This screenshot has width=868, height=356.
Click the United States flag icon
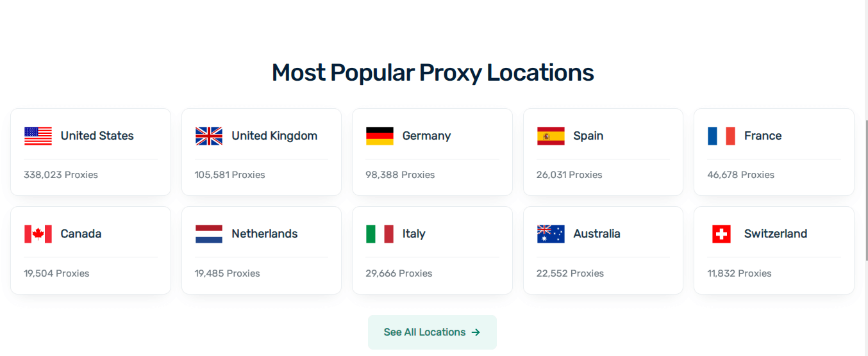pos(38,136)
